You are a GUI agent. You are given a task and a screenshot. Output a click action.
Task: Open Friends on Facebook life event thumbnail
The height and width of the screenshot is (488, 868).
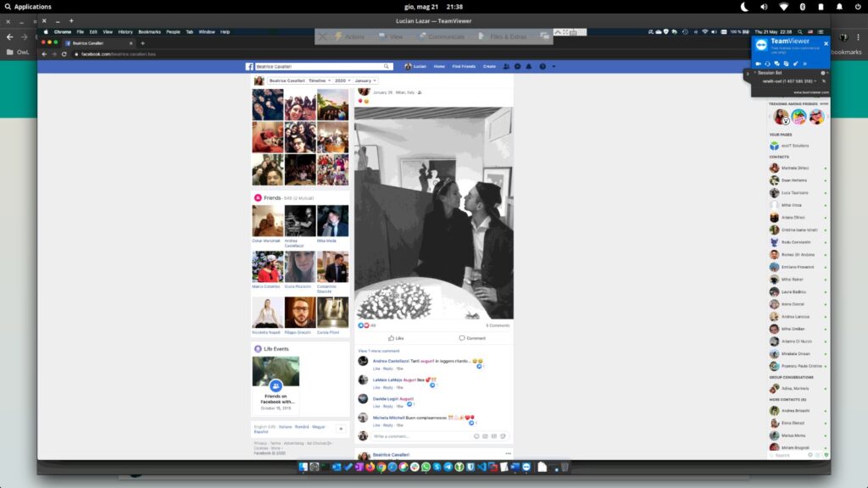[275, 371]
